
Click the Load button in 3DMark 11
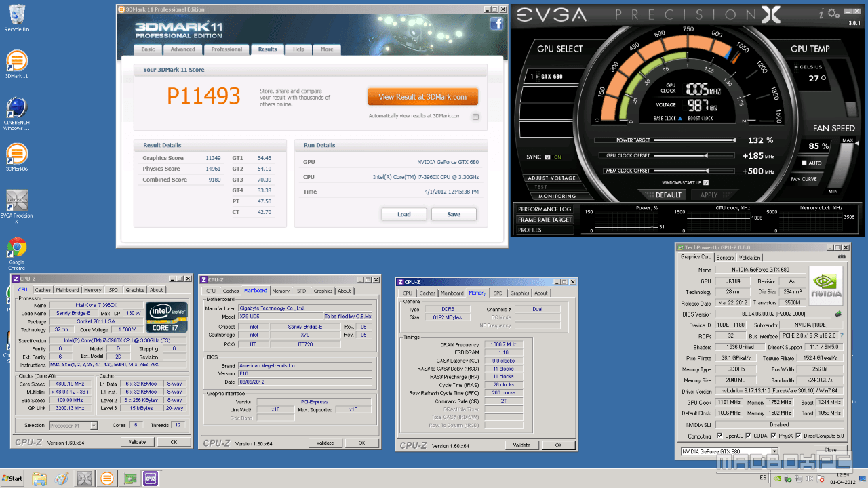[404, 214]
